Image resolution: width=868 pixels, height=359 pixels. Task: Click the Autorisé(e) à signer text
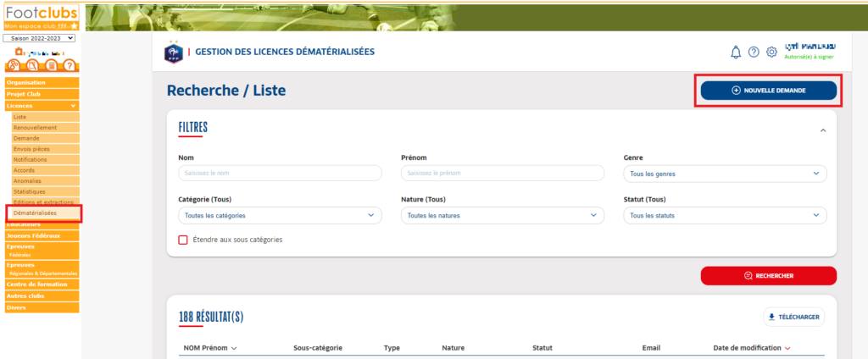click(809, 57)
